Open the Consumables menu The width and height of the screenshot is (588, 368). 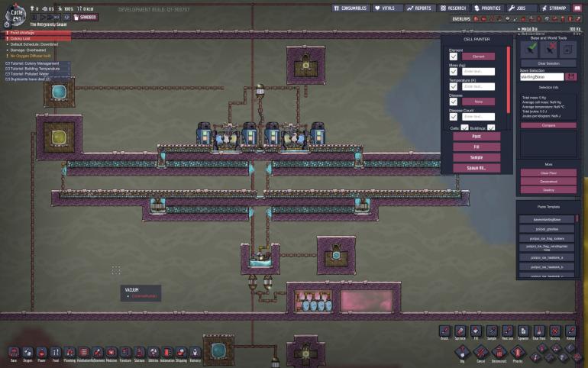pos(351,8)
